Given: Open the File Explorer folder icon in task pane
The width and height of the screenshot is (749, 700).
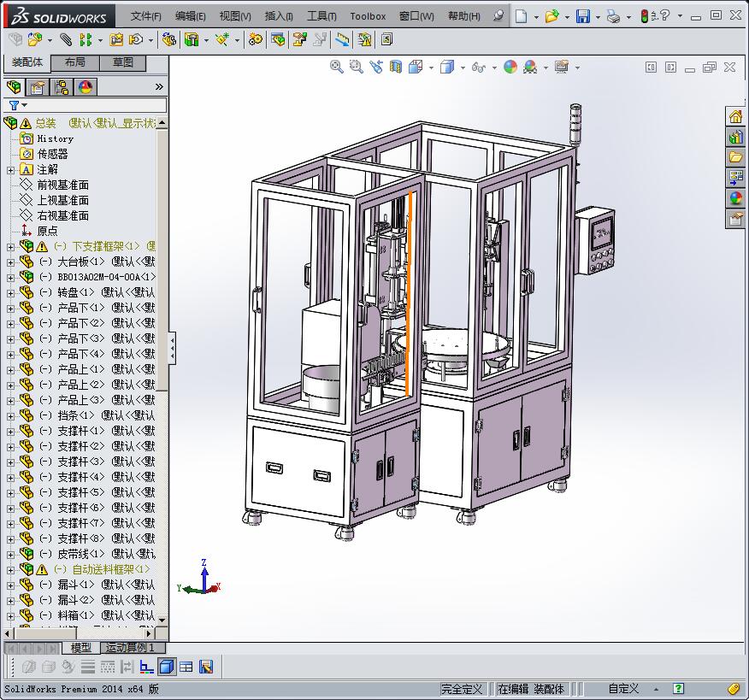Looking at the screenshot, I should point(735,157).
